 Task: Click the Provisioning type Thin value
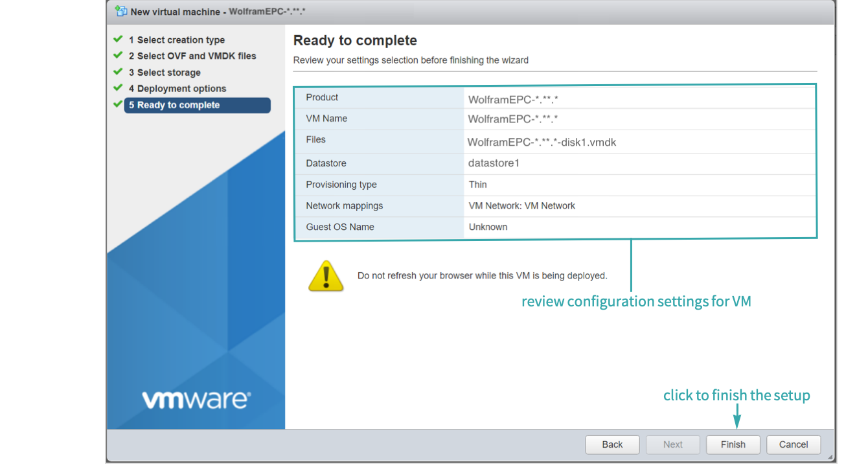(477, 185)
